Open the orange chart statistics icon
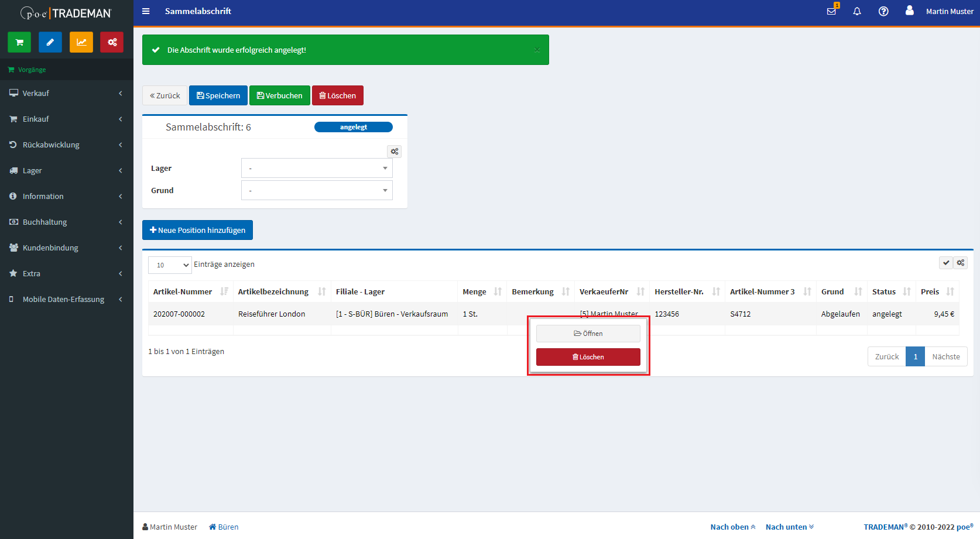Image resolution: width=980 pixels, height=539 pixels. click(81, 42)
